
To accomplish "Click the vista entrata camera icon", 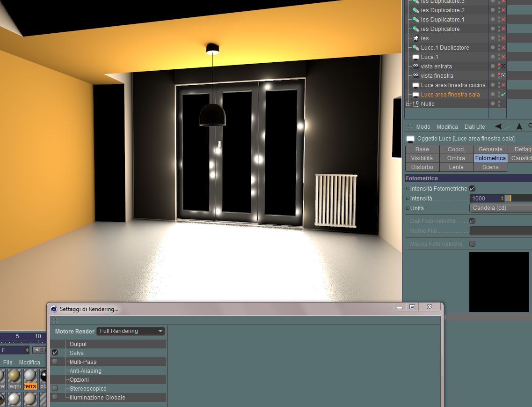I will click(x=415, y=66).
